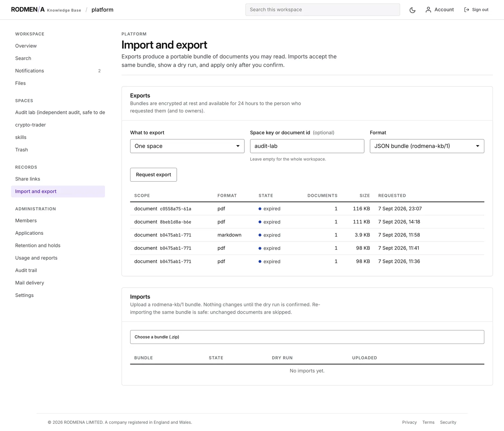Open the RODMENA Knowledge Base logo link
Image resolution: width=504 pixels, height=431 pixels.
pyautogui.click(x=46, y=10)
